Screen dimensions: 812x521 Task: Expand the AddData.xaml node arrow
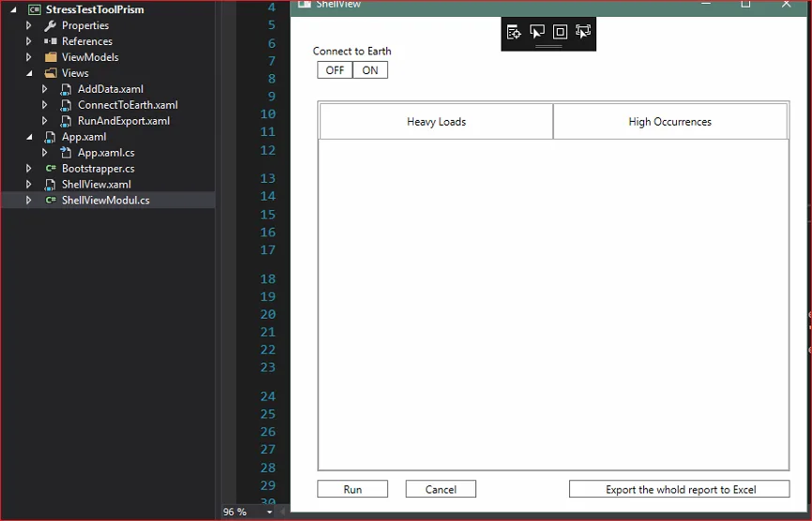coord(44,89)
